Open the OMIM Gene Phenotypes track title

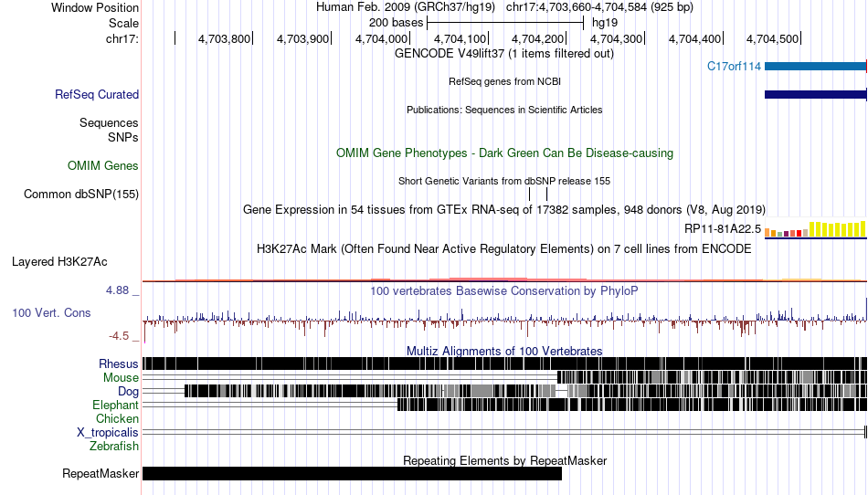505,153
